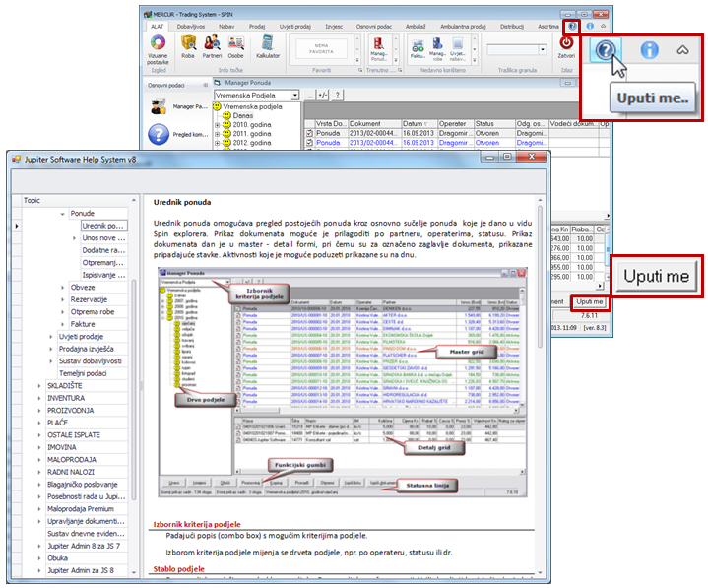The width and height of the screenshot is (708, 588).
Task: Select Fakture in the help topic tree
Action: tap(84, 323)
